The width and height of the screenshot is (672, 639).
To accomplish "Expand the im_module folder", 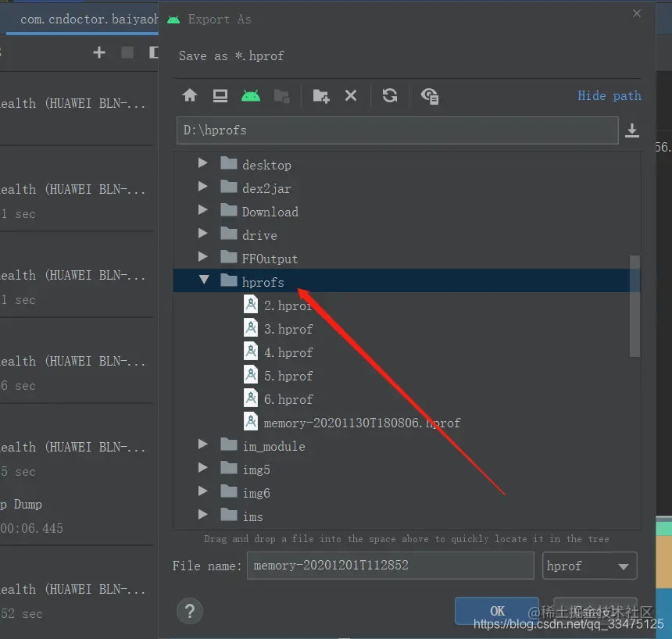I will click(x=202, y=444).
